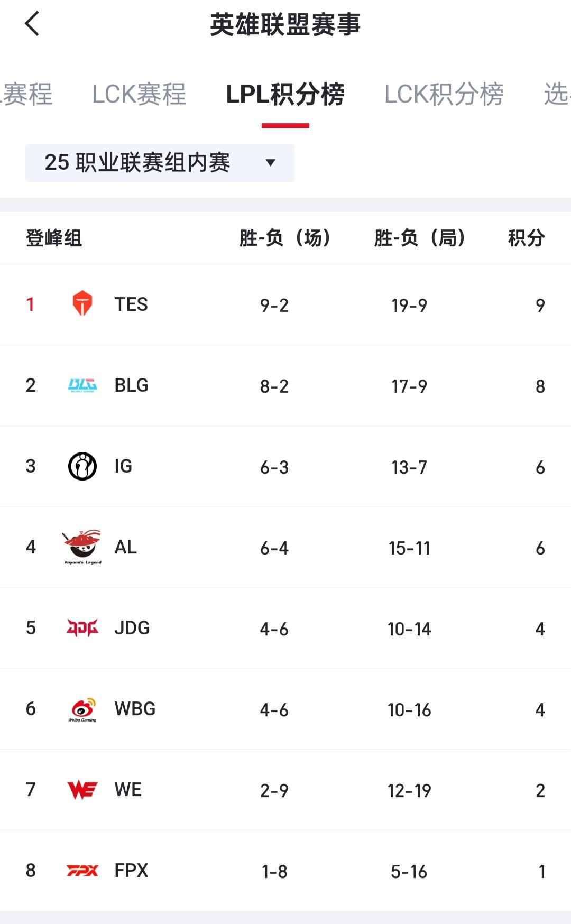Viewport: 571px width, 924px height.
Task: Tap the WE team logo
Action: pyautogui.click(x=82, y=790)
